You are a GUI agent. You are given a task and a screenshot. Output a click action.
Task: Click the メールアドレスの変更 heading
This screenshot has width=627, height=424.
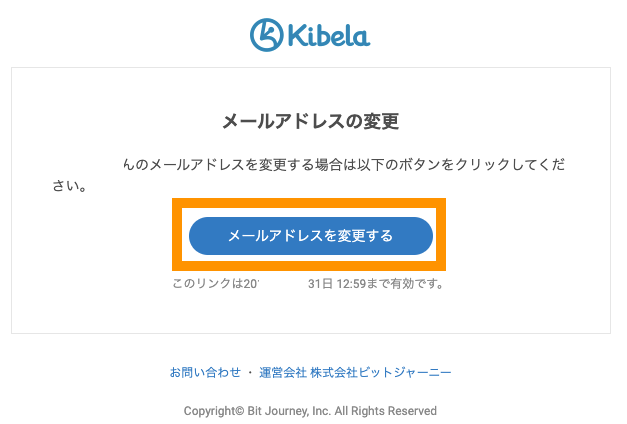[x=310, y=122]
